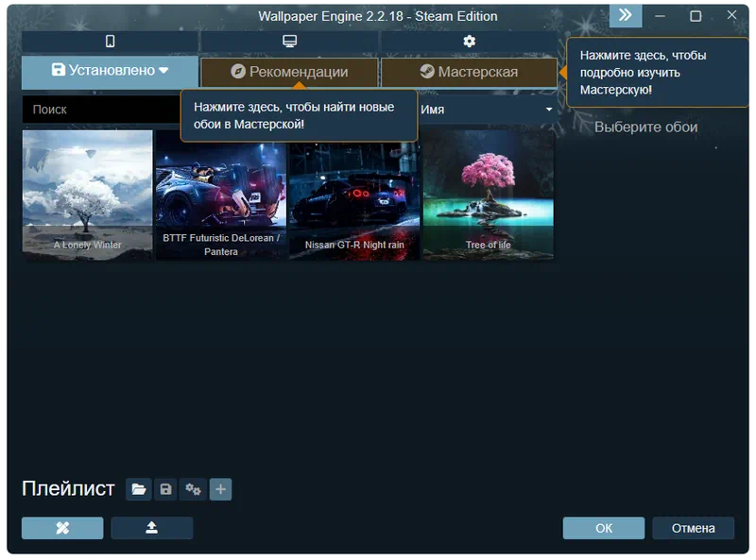This screenshot has height=560, width=756.
Task: Select the BTTF Futuristic DeLorean wallpaper
Action: pyautogui.click(x=221, y=195)
